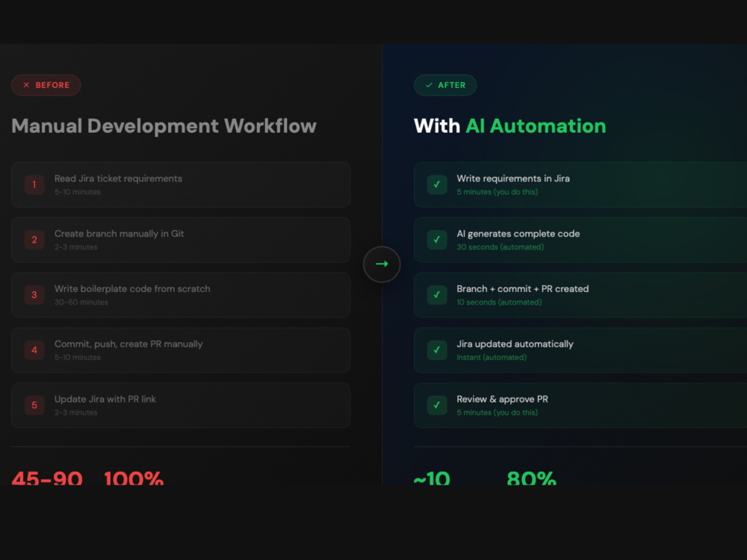The height and width of the screenshot is (560, 747).
Task: Click the red step number 5 icon
Action: click(34, 405)
